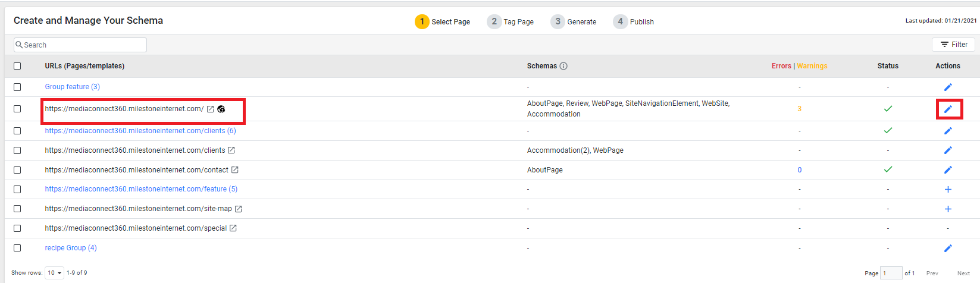Open the recipe Group (4) link

(71, 248)
